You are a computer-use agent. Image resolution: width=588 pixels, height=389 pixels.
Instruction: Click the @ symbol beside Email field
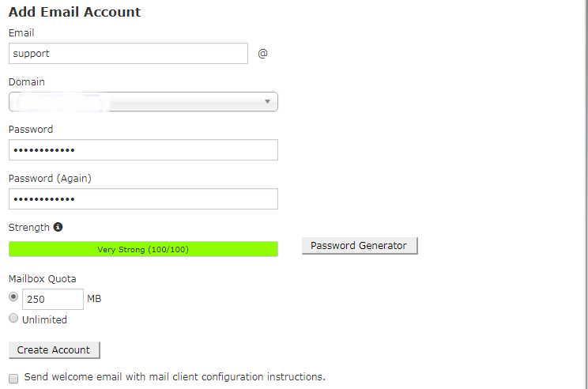[262, 54]
